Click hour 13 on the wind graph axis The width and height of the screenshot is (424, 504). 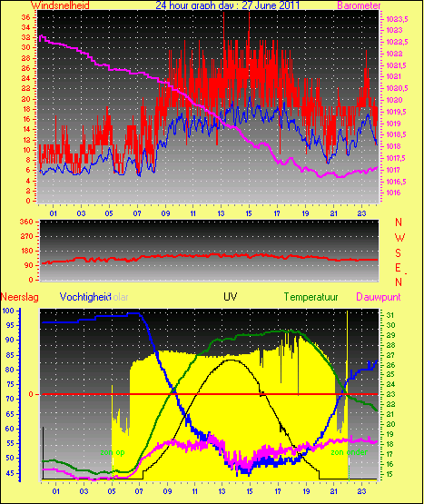(x=222, y=213)
